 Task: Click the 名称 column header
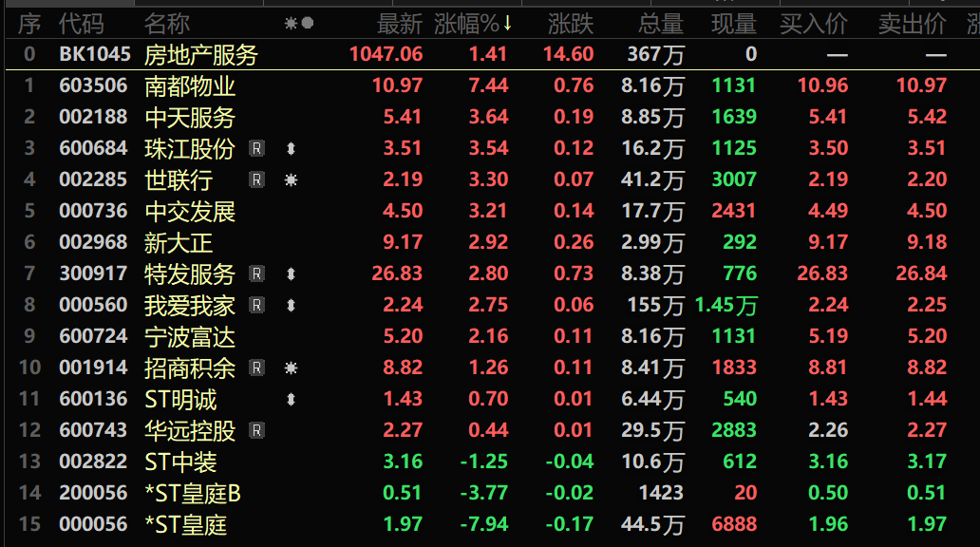pos(167,24)
